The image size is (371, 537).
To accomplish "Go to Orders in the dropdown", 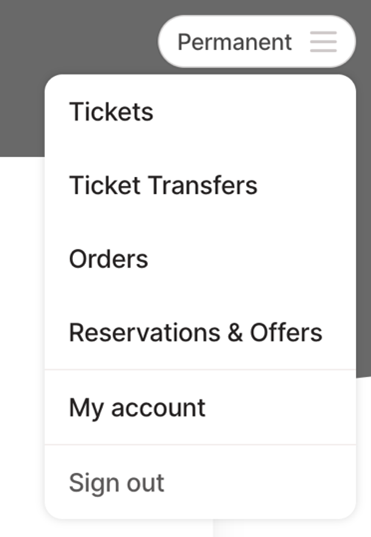I will click(200, 259).
